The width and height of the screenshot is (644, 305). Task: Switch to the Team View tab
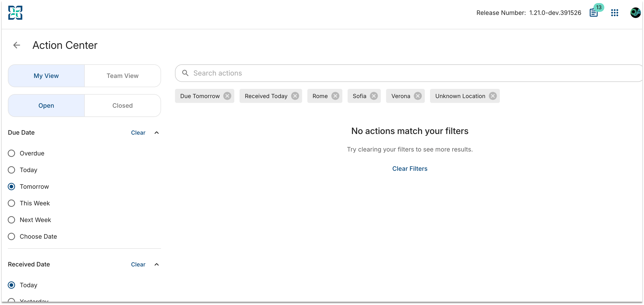(123, 76)
